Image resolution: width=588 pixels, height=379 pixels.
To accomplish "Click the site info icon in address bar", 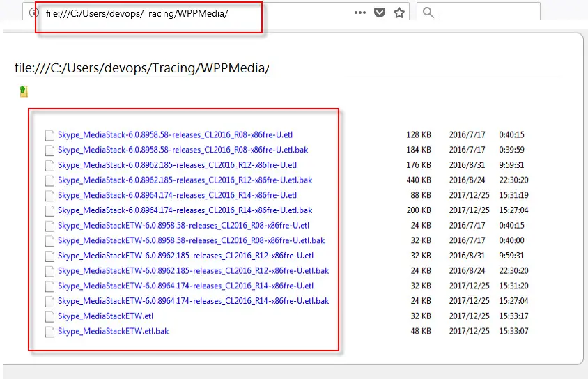I will (x=33, y=13).
